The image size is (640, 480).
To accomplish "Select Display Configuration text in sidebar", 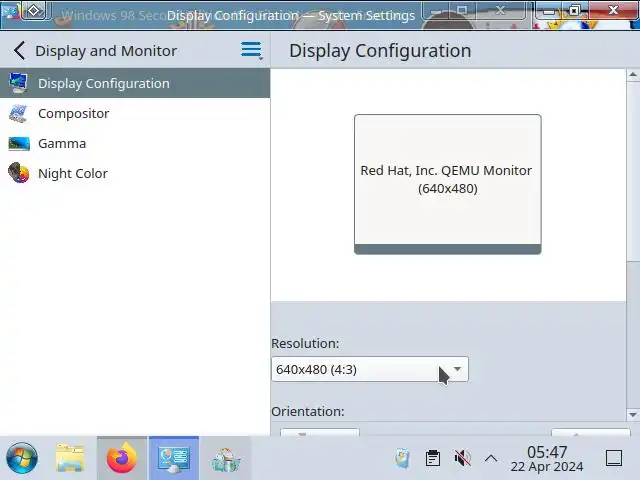I will click(x=104, y=83).
